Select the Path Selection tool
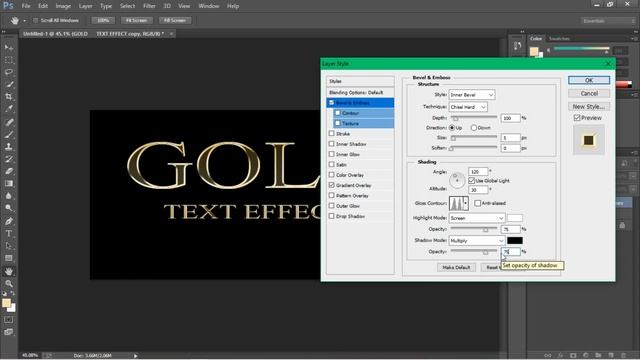 click(9, 246)
